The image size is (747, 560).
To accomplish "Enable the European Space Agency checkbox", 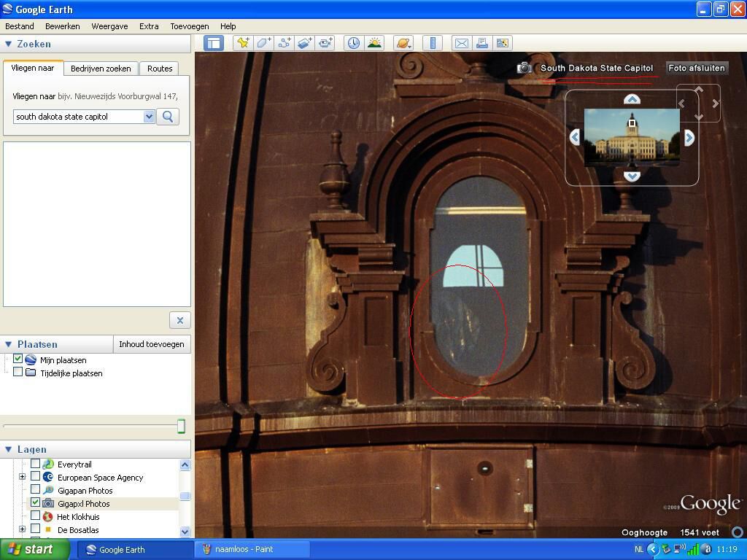I will 35,476.
